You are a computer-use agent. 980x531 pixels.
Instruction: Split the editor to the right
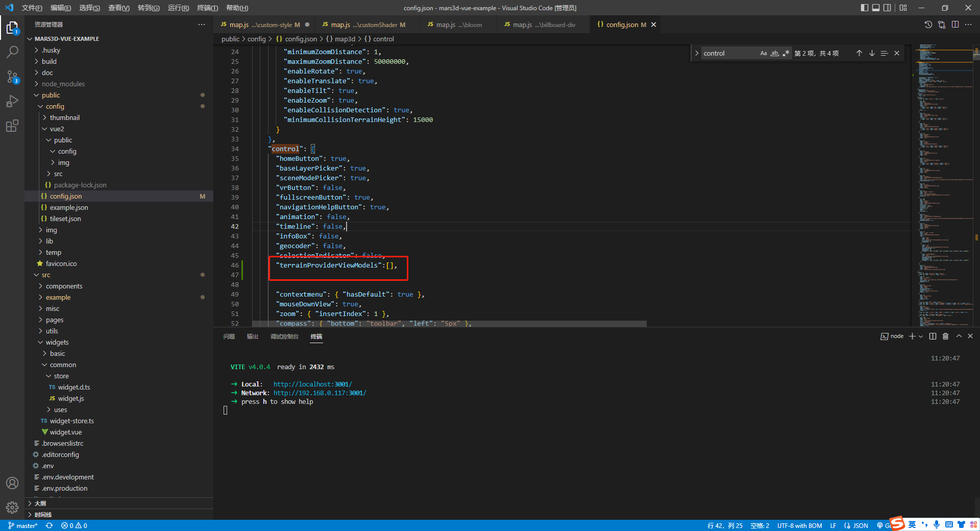pyautogui.click(x=955, y=25)
